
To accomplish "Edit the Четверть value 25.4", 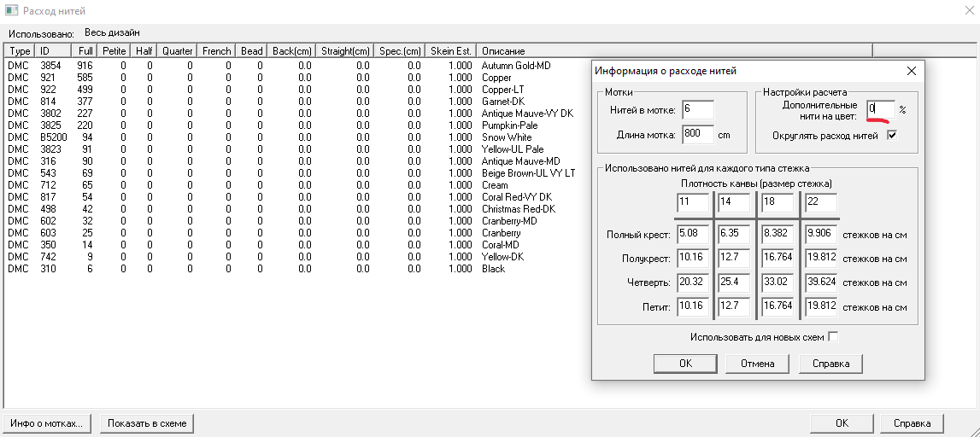I will pos(733,283).
